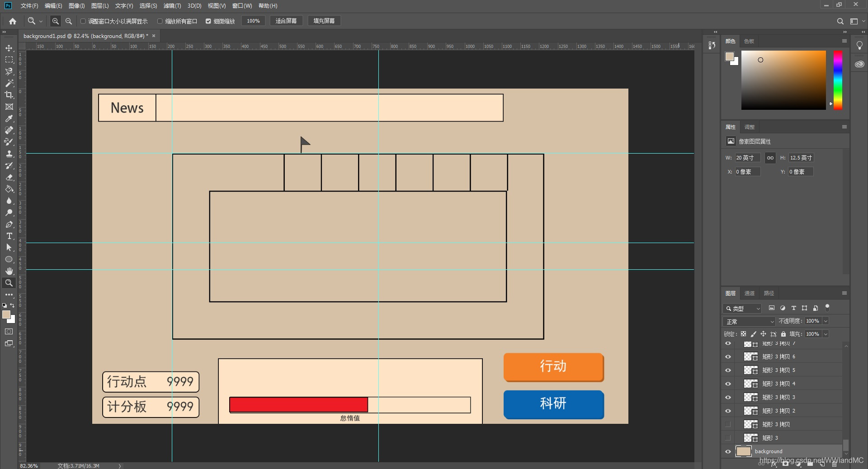The width and height of the screenshot is (868, 469).
Task: Uncheck the scrubby zoom checkbox
Action: point(208,21)
